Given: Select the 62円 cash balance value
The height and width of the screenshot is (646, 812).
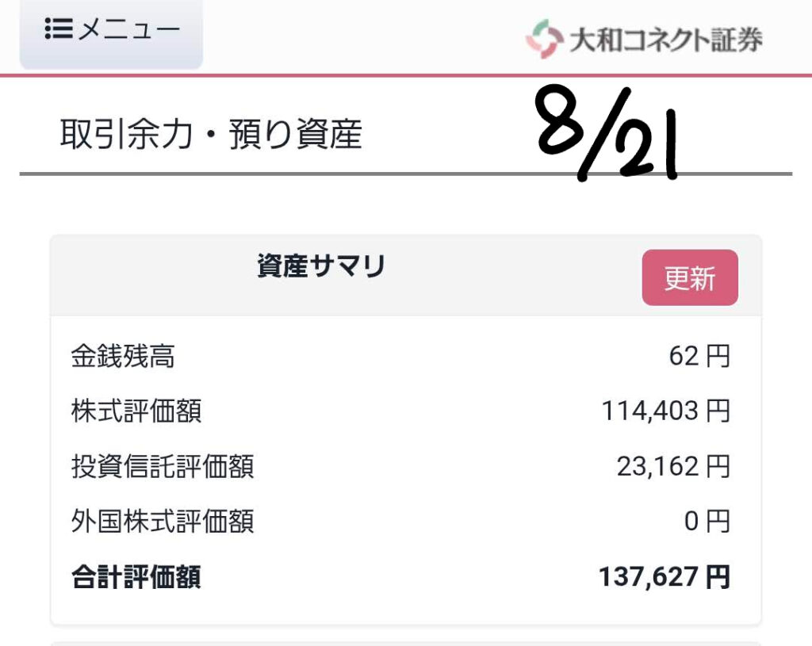Looking at the screenshot, I should (x=699, y=357).
